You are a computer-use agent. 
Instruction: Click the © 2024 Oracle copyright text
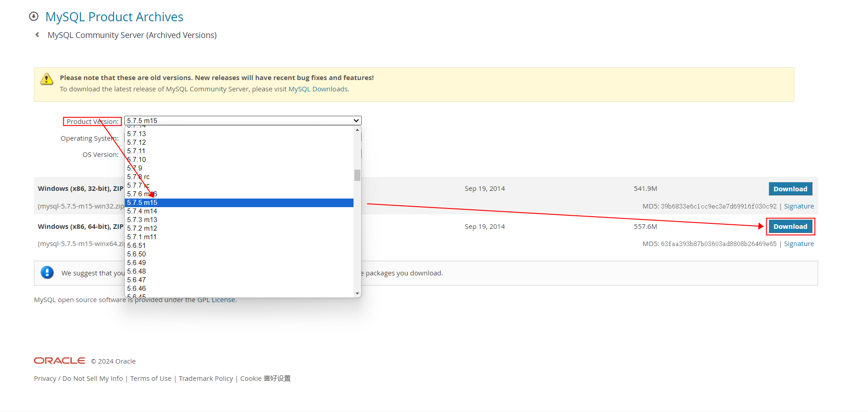[113, 361]
